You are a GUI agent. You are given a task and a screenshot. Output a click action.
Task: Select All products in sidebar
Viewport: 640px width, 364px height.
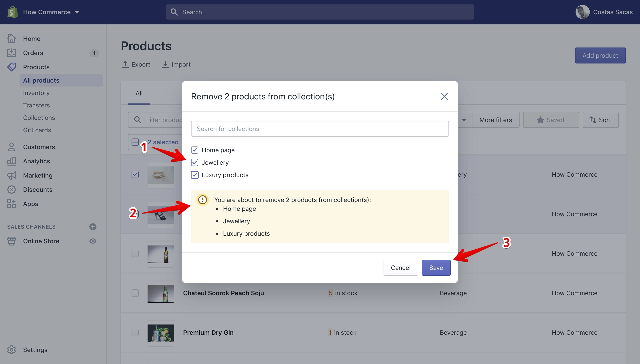tap(61, 80)
